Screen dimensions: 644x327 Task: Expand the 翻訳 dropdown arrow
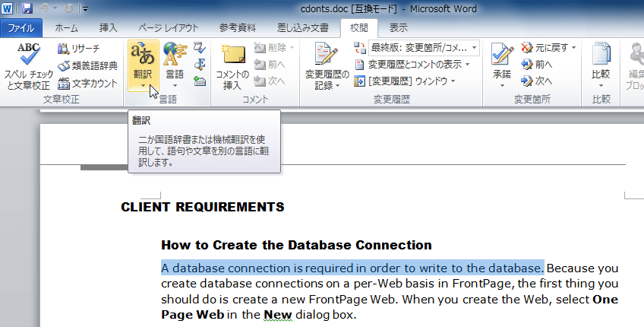click(x=143, y=86)
